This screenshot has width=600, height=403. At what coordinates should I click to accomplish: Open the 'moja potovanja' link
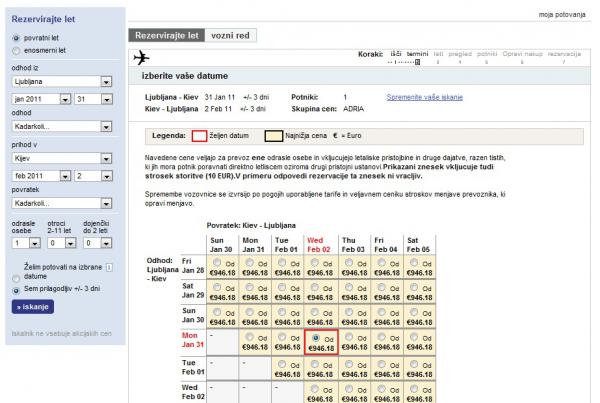point(568,10)
